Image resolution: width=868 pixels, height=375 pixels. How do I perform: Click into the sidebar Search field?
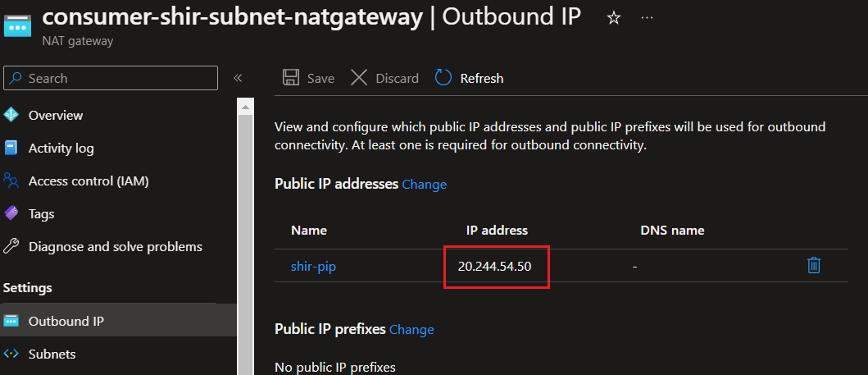pyautogui.click(x=111, y=78)
